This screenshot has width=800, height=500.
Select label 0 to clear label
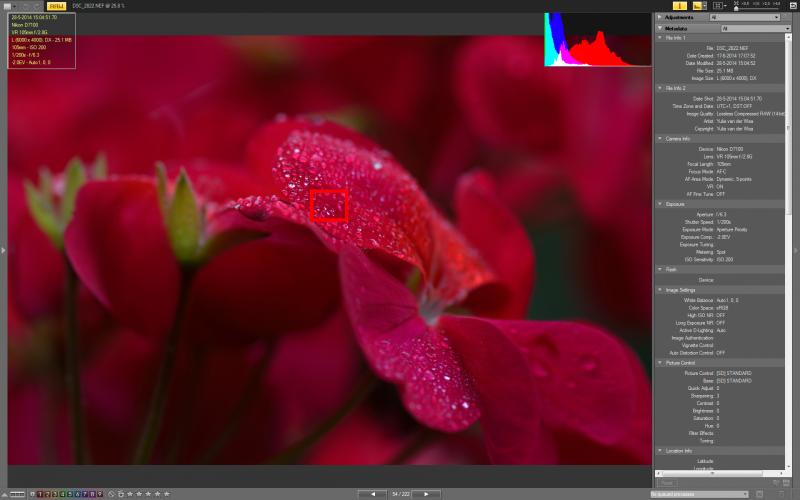click(x=32, y=494)
